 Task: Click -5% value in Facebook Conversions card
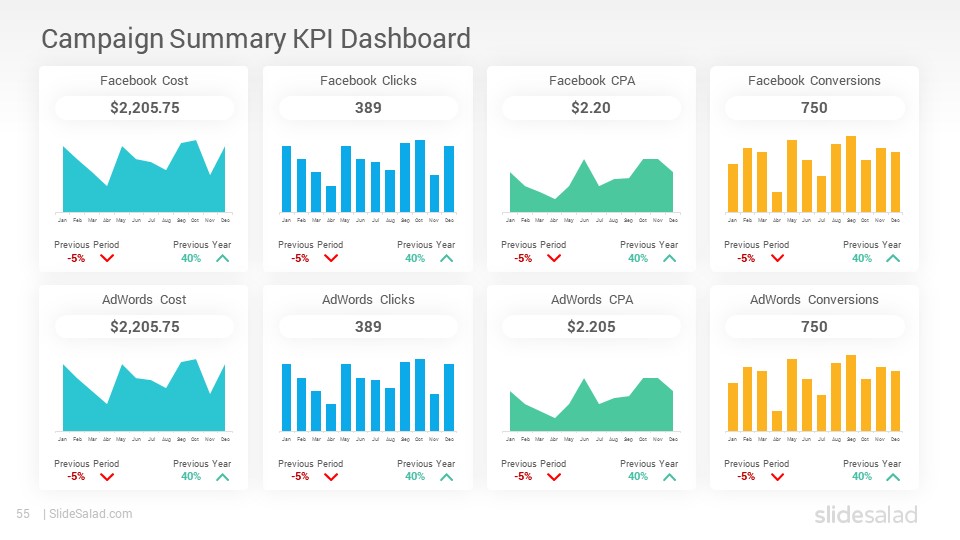[x=746, y=258]
